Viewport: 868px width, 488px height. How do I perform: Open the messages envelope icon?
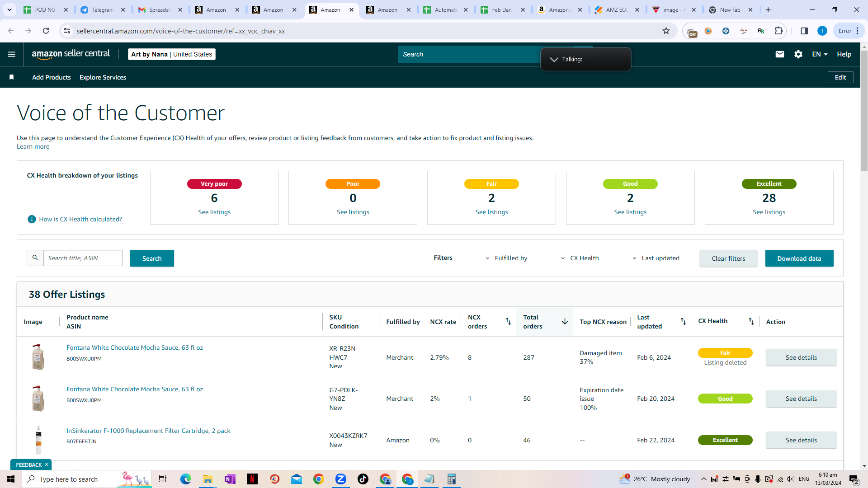[780, 54]
